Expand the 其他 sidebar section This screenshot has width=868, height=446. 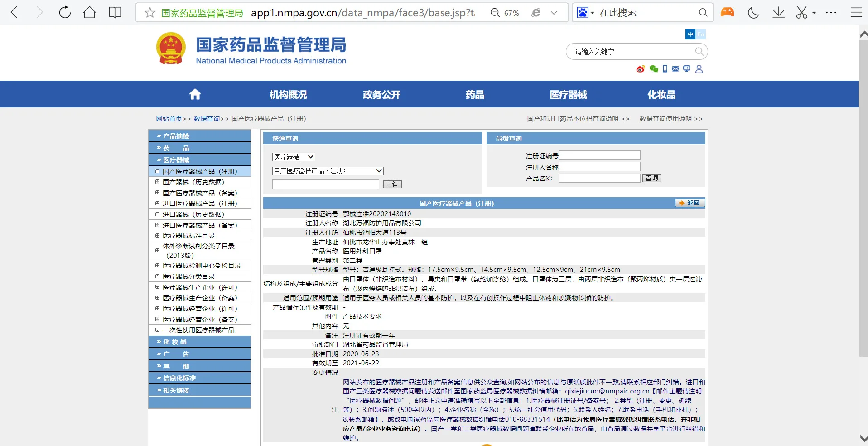199,366
